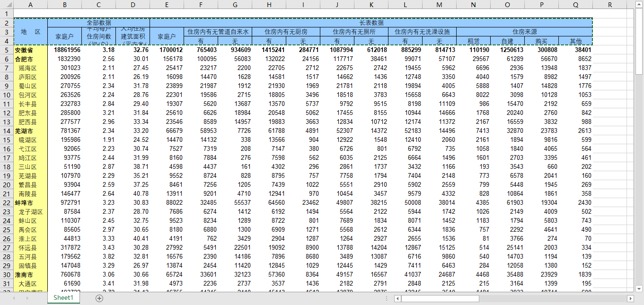Select row 14 header
The height and width of the screenshot is (305, 644).
(7, 131)
